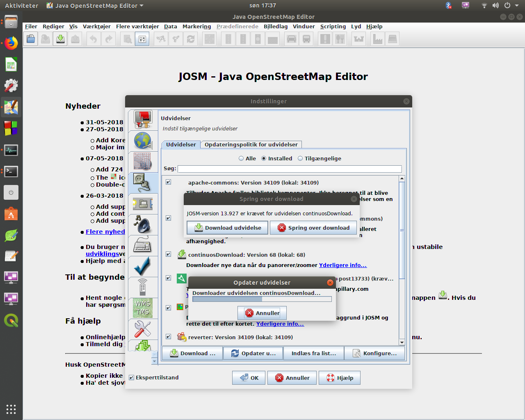Open Java OpenStreetMap Editor app menu in top bar
This screenshot has height=420, width=525.
95,5
